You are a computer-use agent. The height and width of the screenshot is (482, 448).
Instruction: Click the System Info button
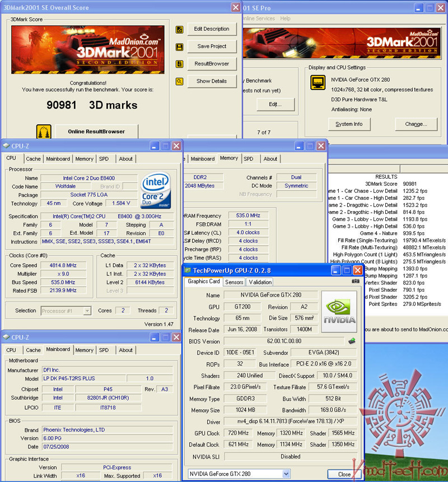pos(349,124)
